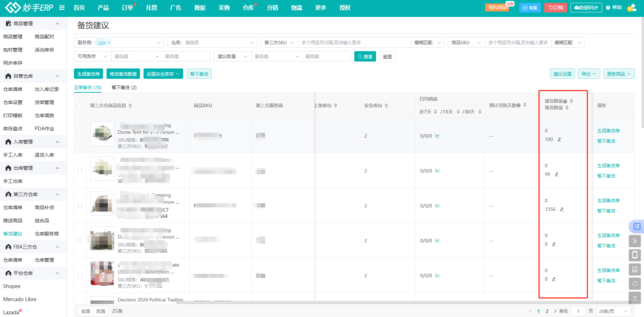
Task: Select the 正常备货 (78) tab
Action: pyautogui.click(x=88, y=87)
